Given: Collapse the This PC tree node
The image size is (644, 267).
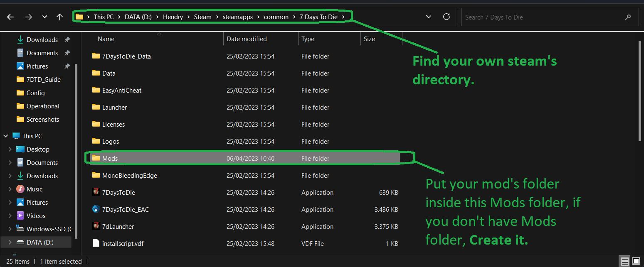Looking at the screenshot, I should (6, 136).
